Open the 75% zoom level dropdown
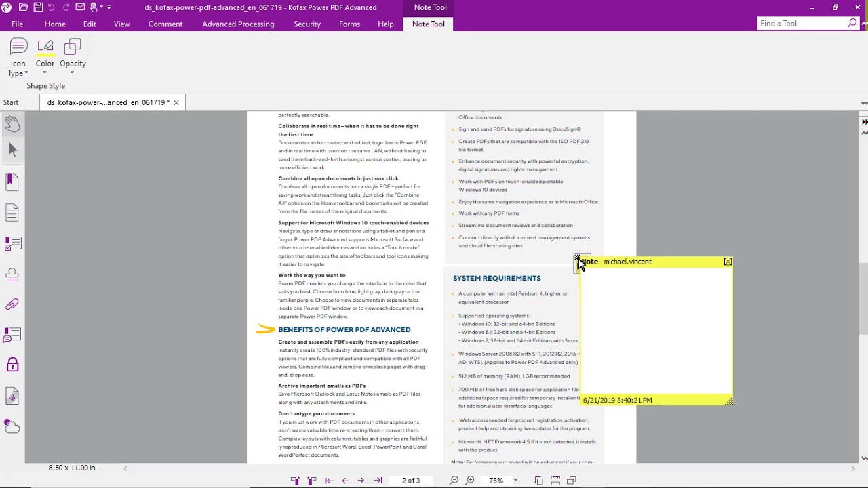The image size is (868, 488). [x=515, y=481]
